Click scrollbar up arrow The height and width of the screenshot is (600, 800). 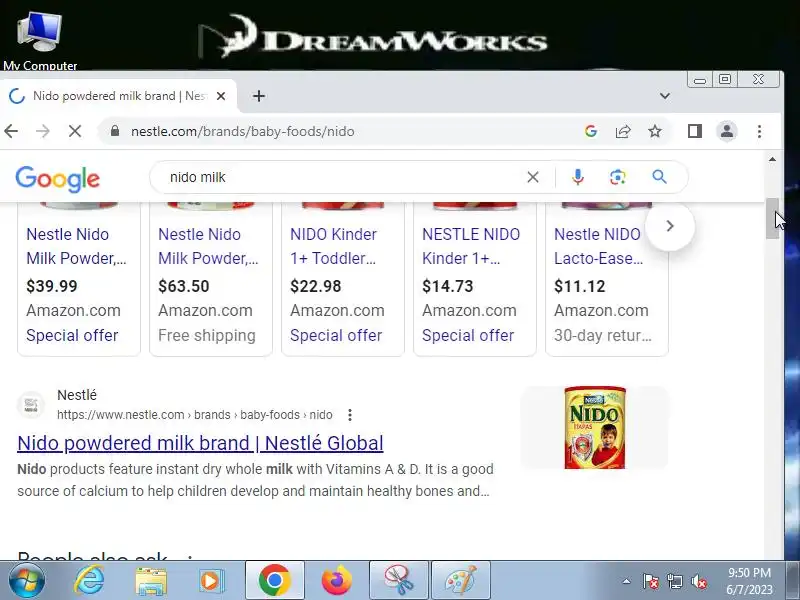(x=772, y=160)
